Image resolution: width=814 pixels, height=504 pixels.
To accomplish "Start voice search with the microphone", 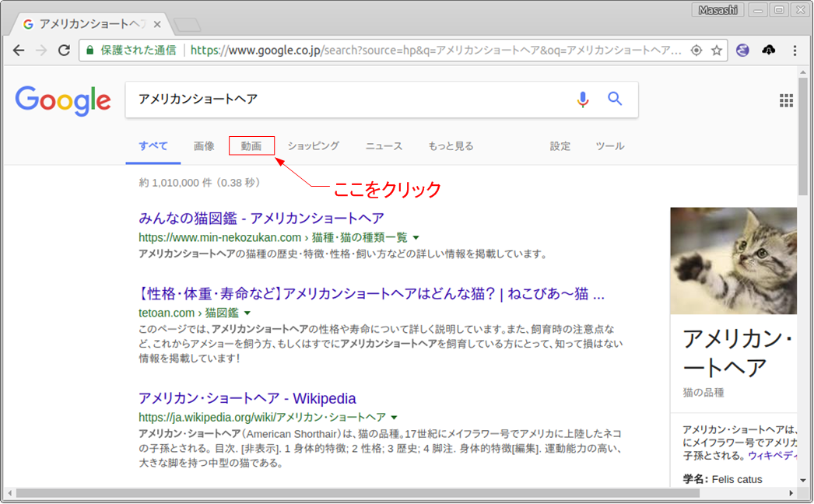I will [583, 99].
